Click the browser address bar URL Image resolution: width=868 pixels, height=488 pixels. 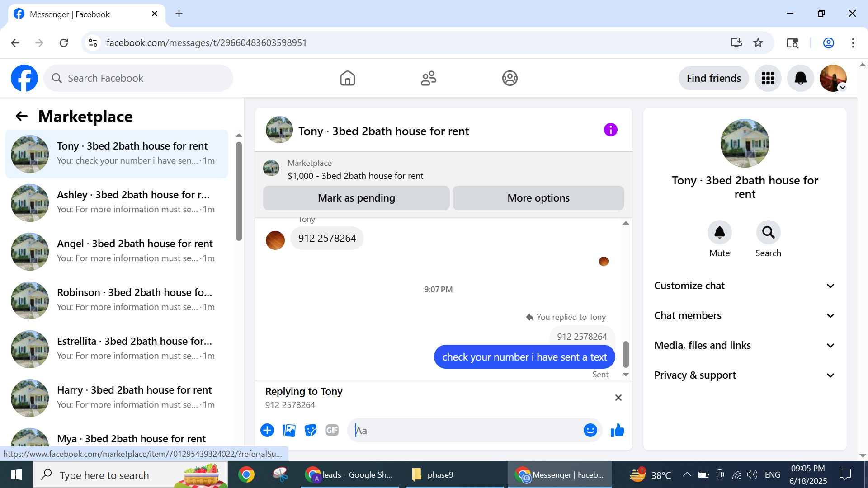[x=207, y=43]
